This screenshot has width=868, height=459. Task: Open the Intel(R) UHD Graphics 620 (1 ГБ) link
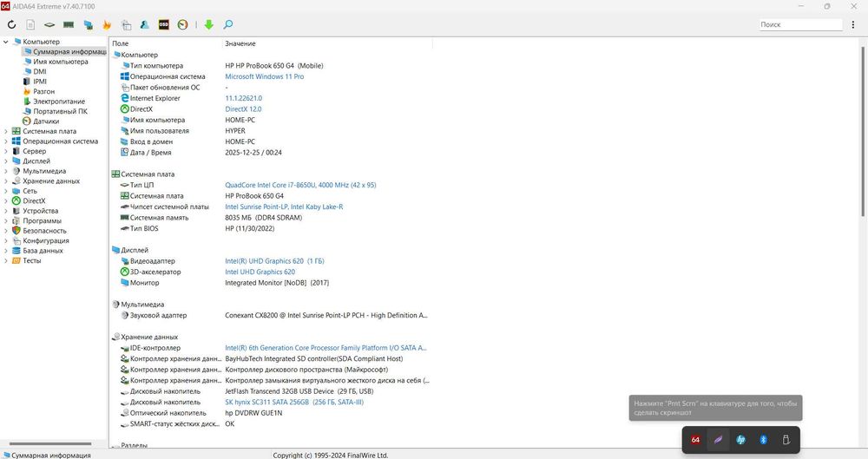274,261
